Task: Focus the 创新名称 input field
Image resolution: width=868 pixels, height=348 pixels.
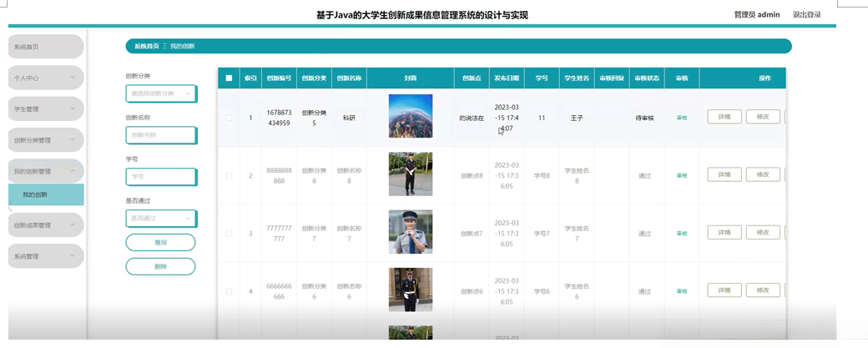Action: (161, 135)
